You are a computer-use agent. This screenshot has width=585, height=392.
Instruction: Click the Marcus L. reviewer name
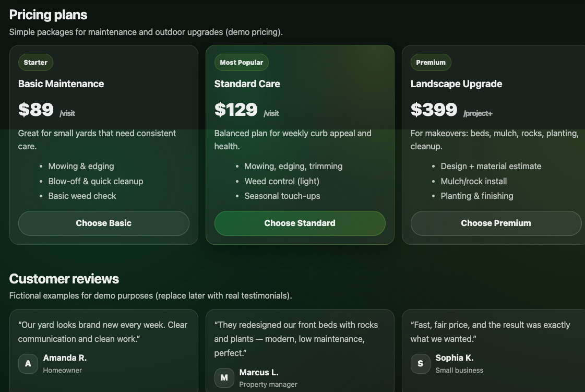[x=259, y=373]
